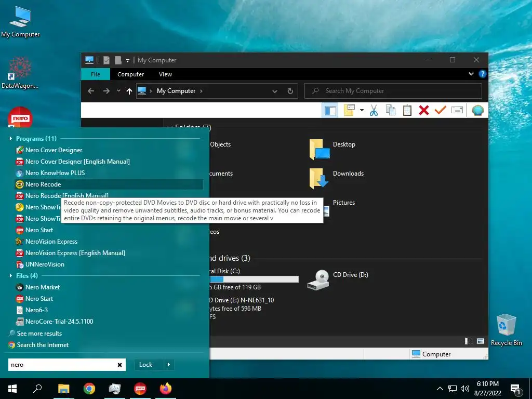Launch NeroVision Express
The height and width of the screenshot is (399, 532).
[x=109, y=242]
